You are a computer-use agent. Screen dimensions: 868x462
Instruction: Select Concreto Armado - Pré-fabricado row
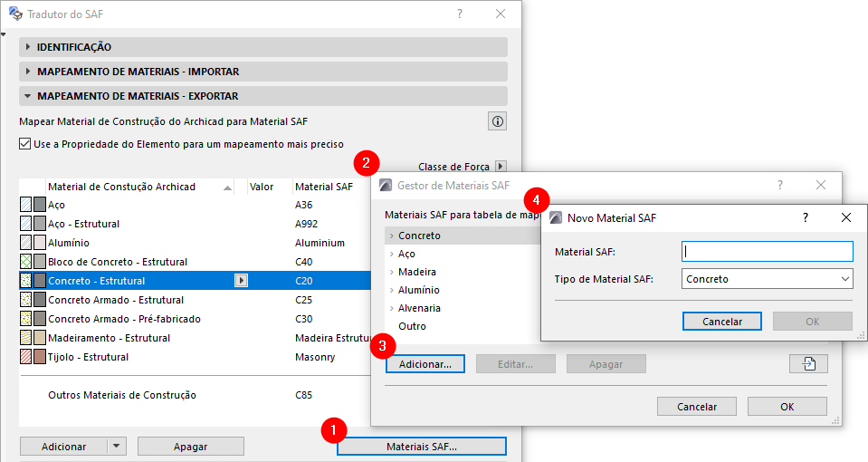pos(195,319)
